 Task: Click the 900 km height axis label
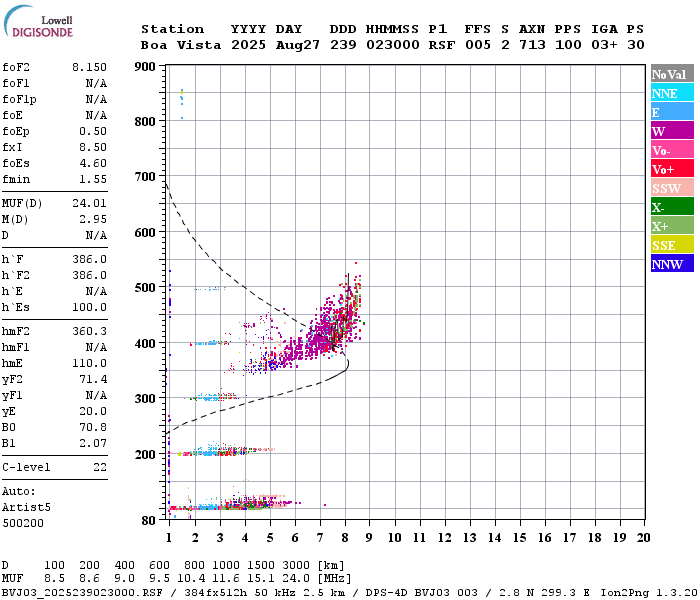[145, 67]
